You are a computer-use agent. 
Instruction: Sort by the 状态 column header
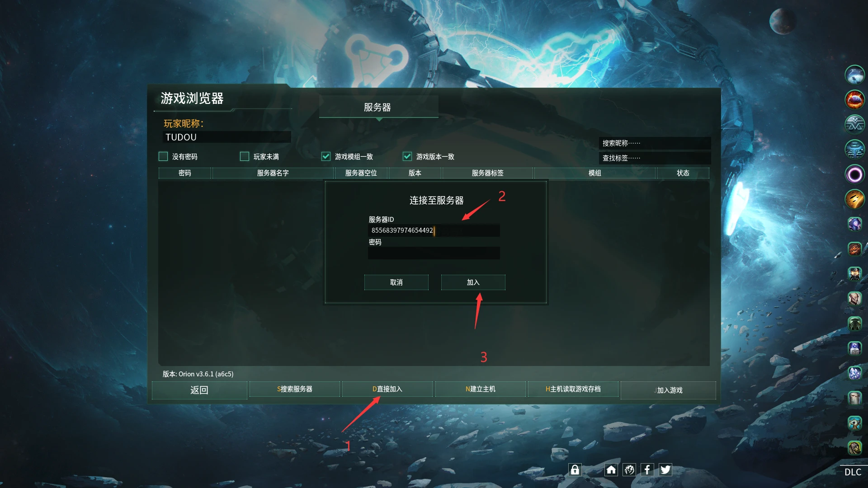click(683, 173)
